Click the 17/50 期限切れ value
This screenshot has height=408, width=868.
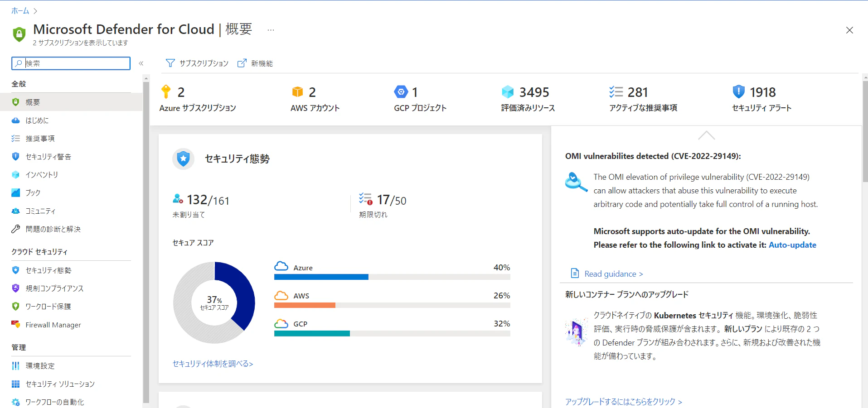[392, 200]
